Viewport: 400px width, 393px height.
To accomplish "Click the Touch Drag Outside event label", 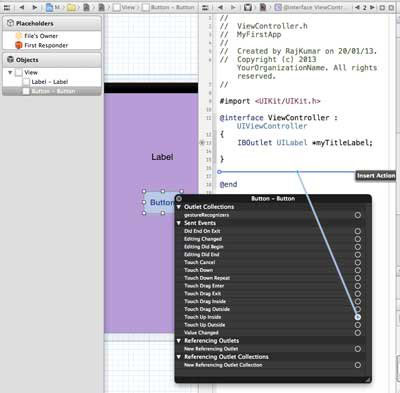I will (x=207, y=309).
